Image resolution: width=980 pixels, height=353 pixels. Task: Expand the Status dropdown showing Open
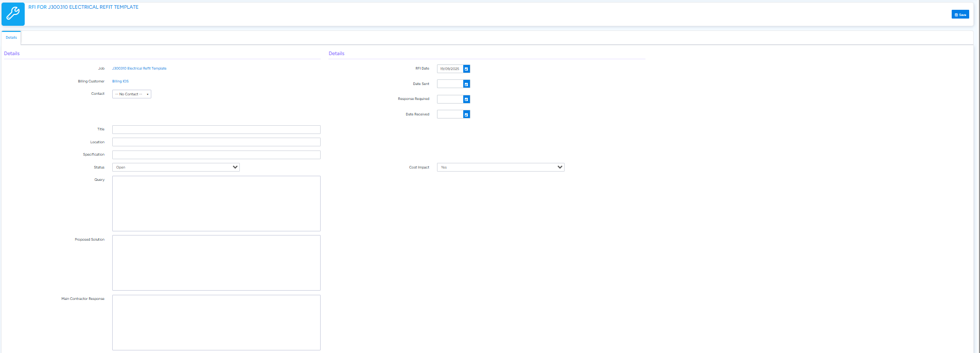coord(176,167)
